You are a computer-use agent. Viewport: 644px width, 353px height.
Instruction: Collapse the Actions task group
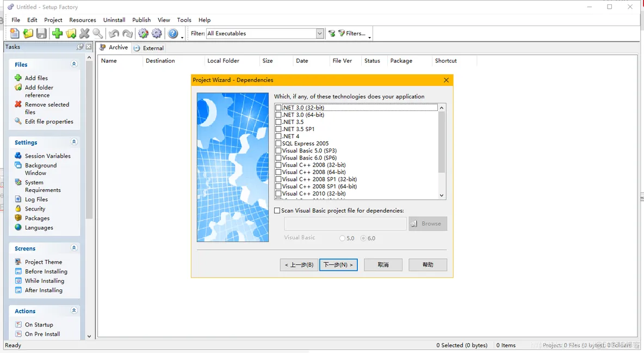[x=74, y=310]
